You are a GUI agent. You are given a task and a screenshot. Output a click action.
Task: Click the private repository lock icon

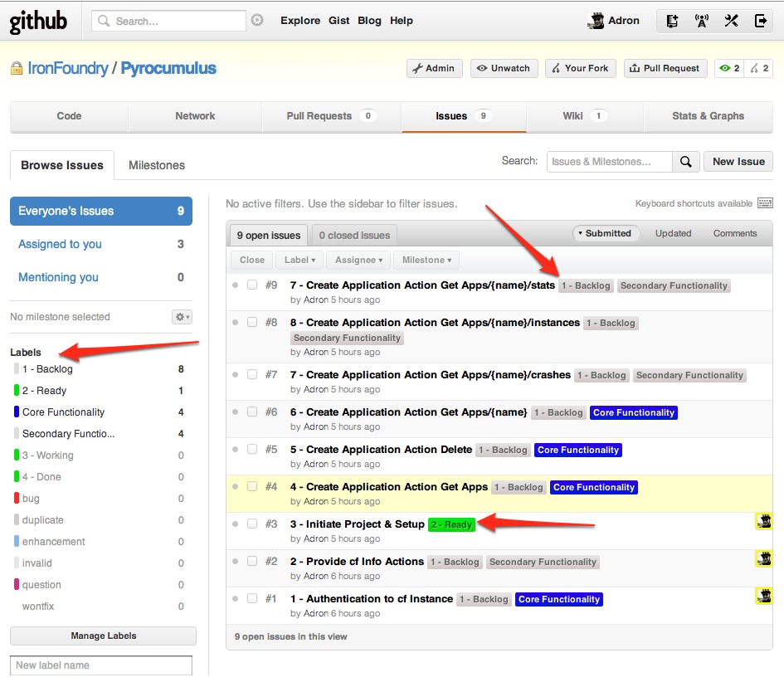[17, 68]
